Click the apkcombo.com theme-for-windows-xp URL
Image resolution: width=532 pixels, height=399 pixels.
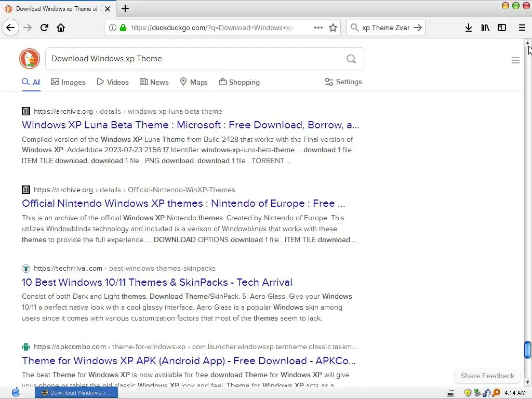point(195,347)
